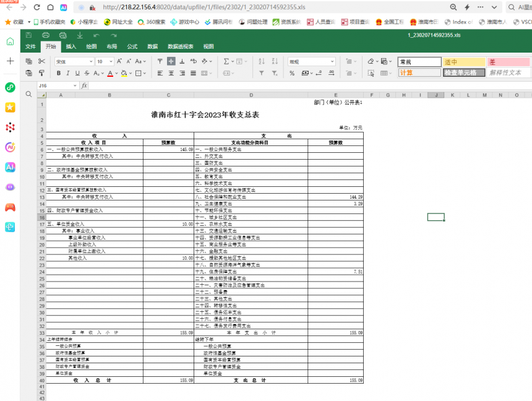Switch to the 布局 tab
This screenshot has width=532, height=401.
tap(111, 46)
